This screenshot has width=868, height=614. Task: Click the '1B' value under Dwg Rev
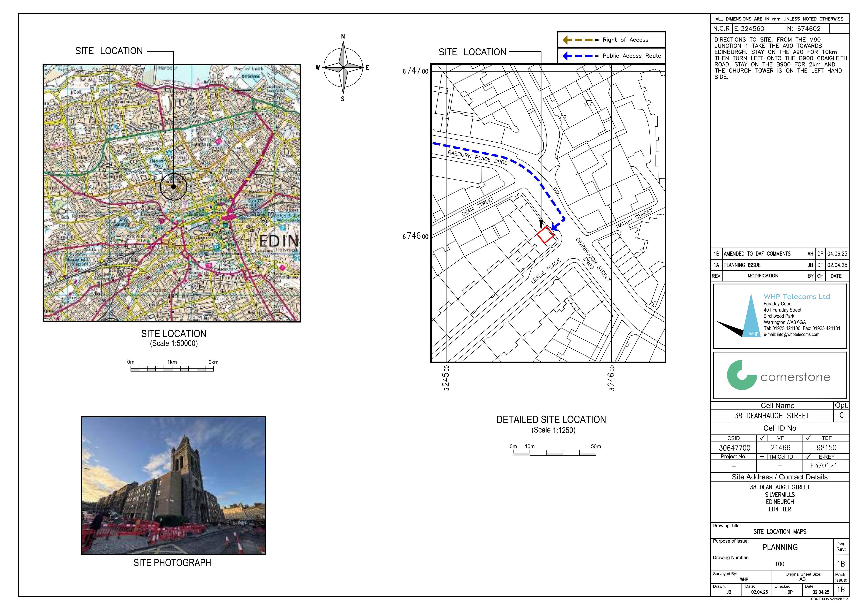(841, 564)
